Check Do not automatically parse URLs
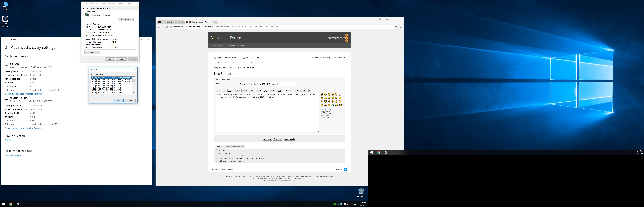644x207 pixels. 216,156
